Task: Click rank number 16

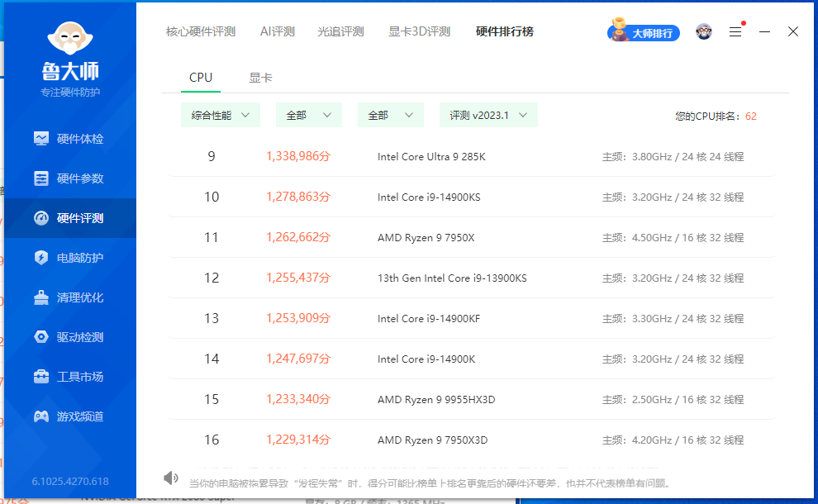Action: (x=212, y=440)
